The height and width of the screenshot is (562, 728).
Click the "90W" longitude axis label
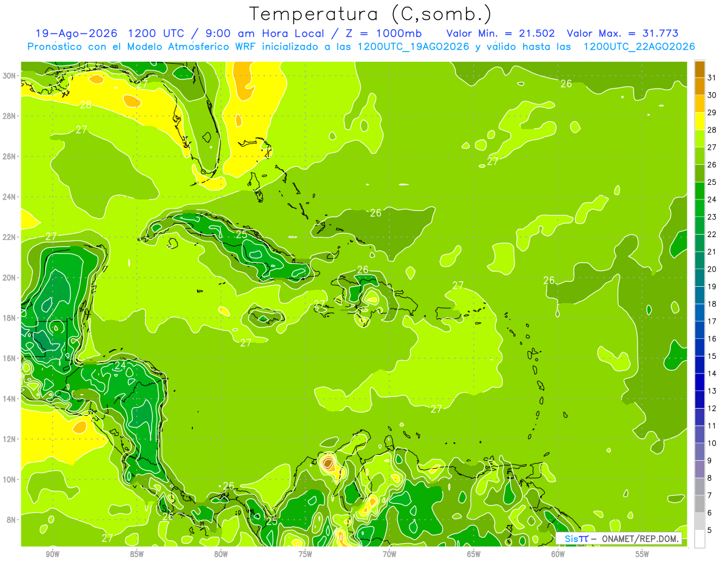click(52, 554)
